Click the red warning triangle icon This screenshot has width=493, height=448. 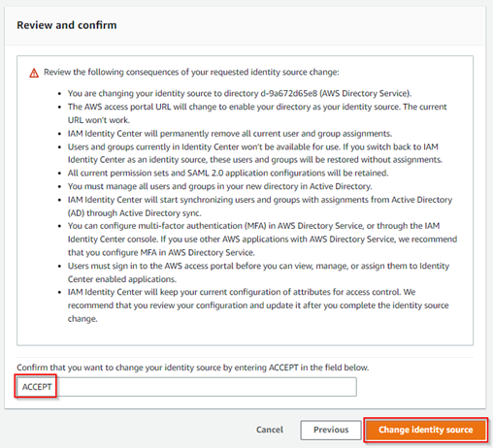[34, 73]
